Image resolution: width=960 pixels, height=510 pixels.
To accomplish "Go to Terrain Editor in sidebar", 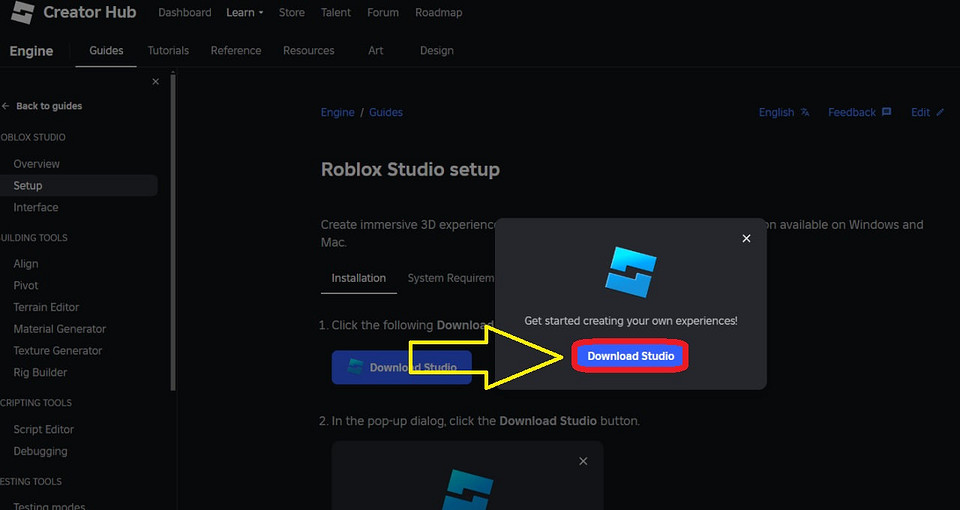I will (x=46, y=307).
